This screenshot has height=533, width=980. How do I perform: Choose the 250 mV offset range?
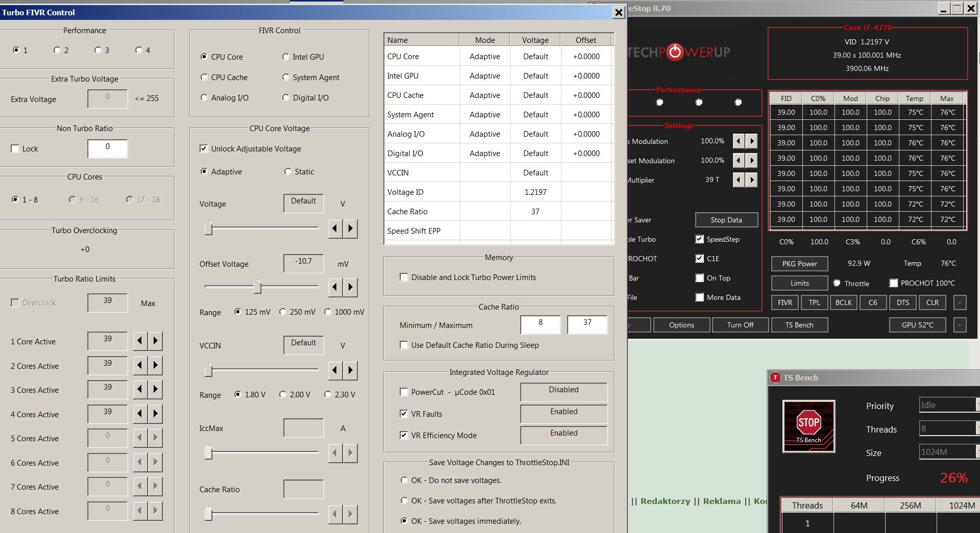(283, 312)
